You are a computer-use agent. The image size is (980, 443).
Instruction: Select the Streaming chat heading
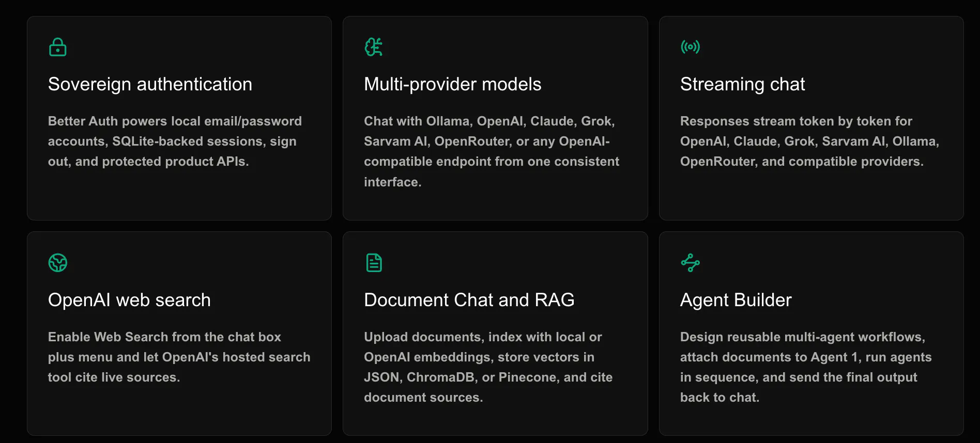tap(742, 84)
